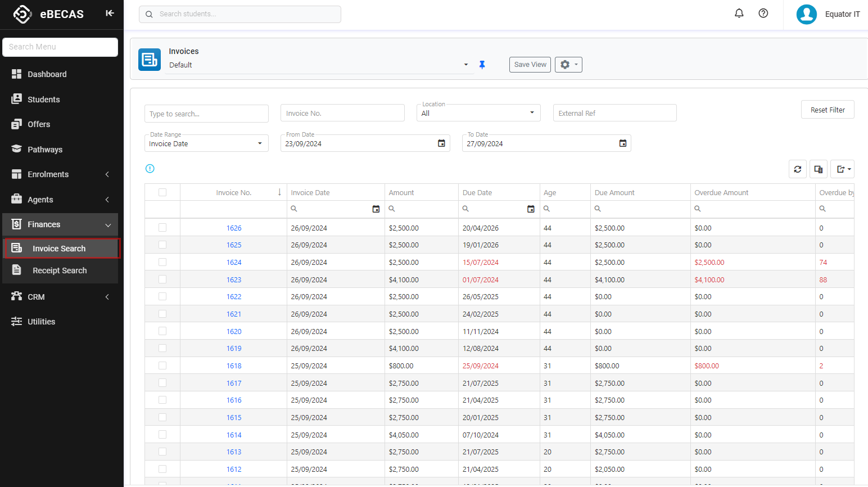
Task: Open the column chooser icon
Action: (818, 169)
